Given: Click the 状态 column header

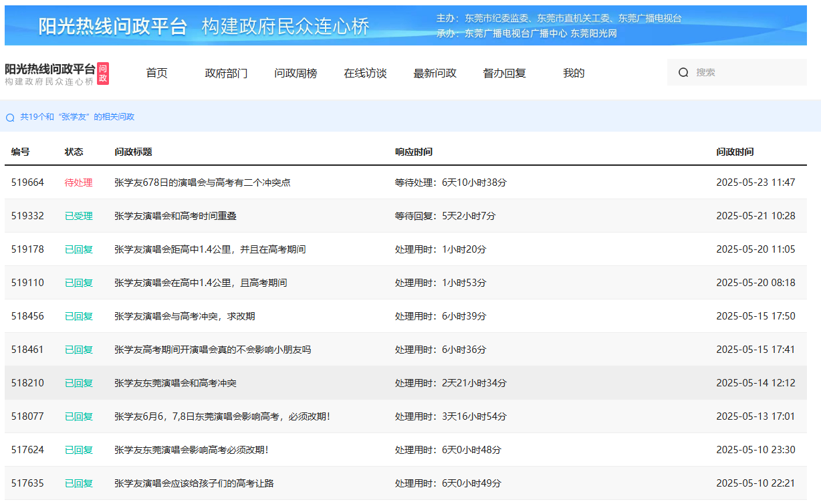Looking at the screenshot, I should [74, 152].
